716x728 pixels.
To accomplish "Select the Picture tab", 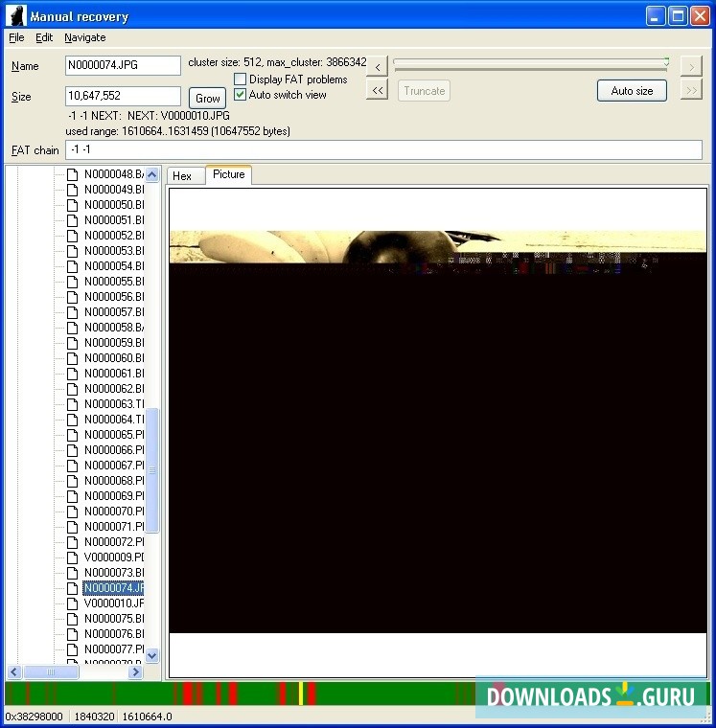I will pos(228,174).
